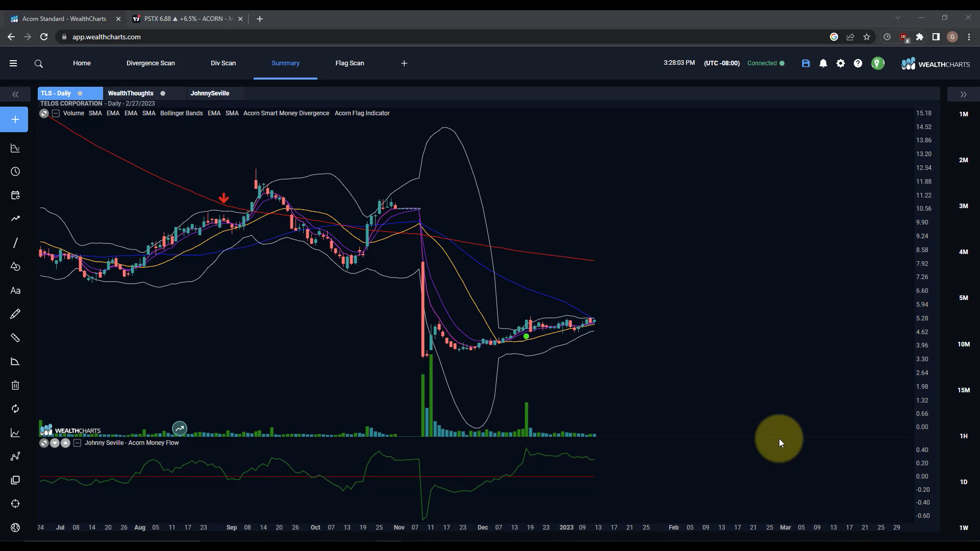This screenshot has width=980, height=551.
Task: Expand the right panel with double chevron
Action: pos(964,94)
